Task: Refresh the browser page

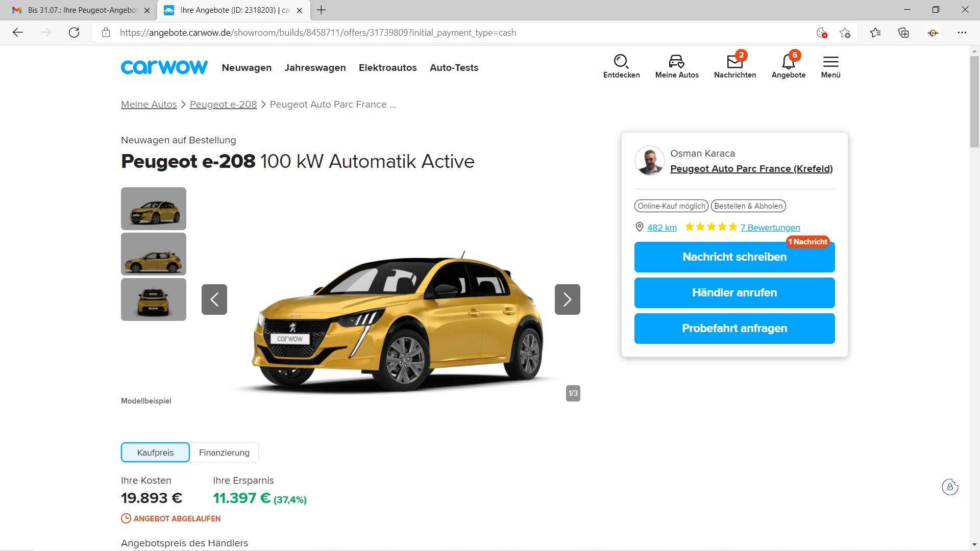Action: tap(74, 33)
